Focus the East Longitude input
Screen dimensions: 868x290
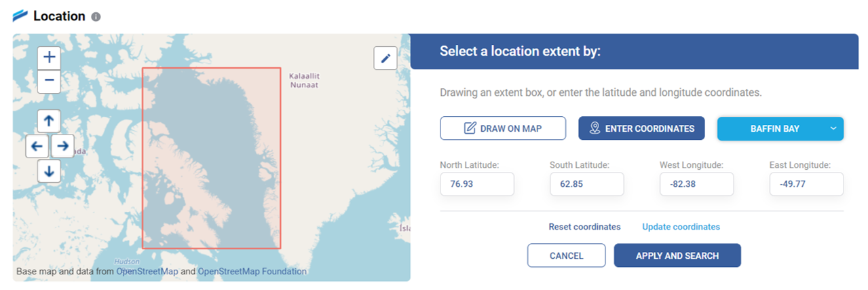click(806, 184)
